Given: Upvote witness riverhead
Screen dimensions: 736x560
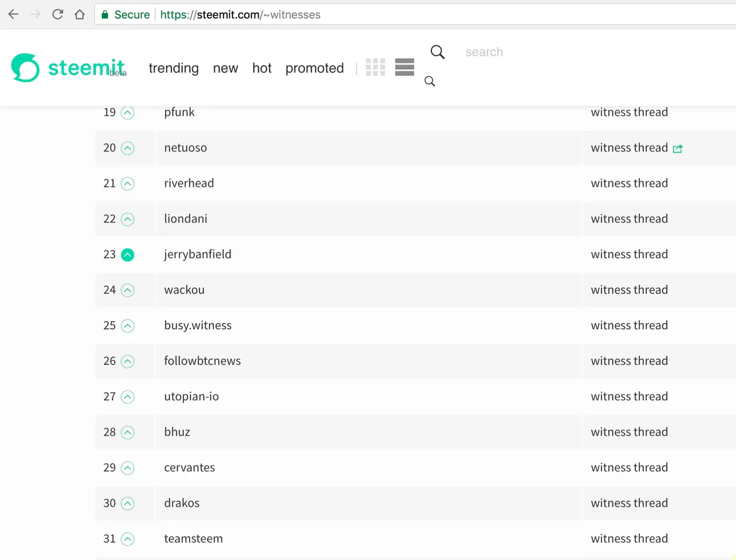Looking at the screenshot, I should click(128, 184).
